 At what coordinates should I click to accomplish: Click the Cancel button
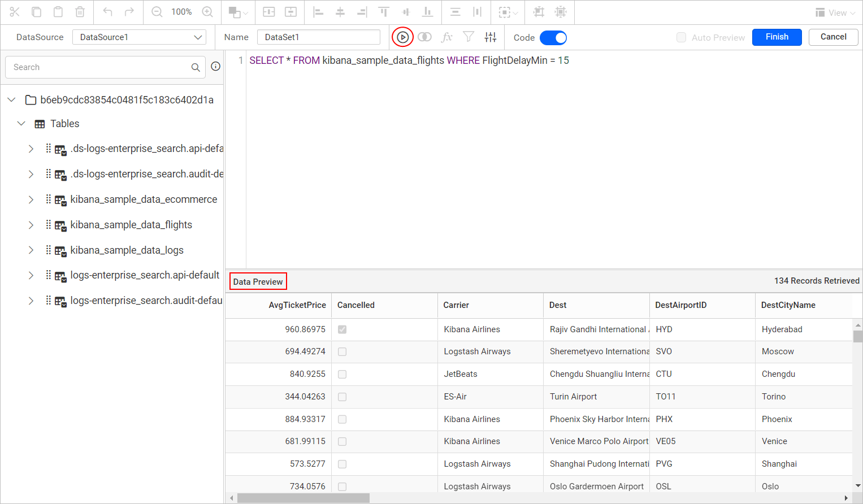834,37
